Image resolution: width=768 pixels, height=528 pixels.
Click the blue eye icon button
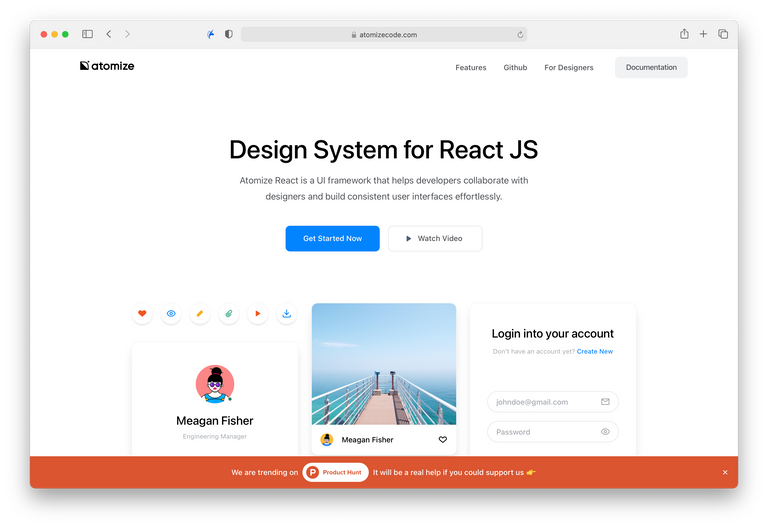(171, 313)
